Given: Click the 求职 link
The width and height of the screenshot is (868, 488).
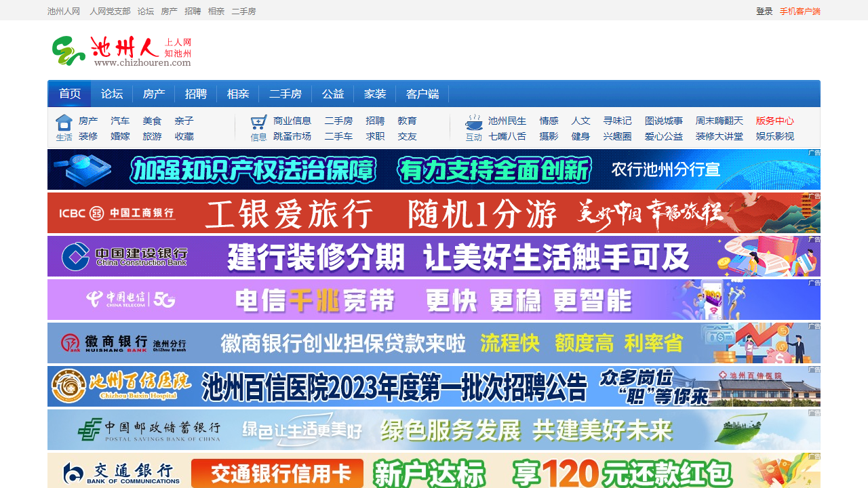Looking at the screenshot, I should click(375, 136).
